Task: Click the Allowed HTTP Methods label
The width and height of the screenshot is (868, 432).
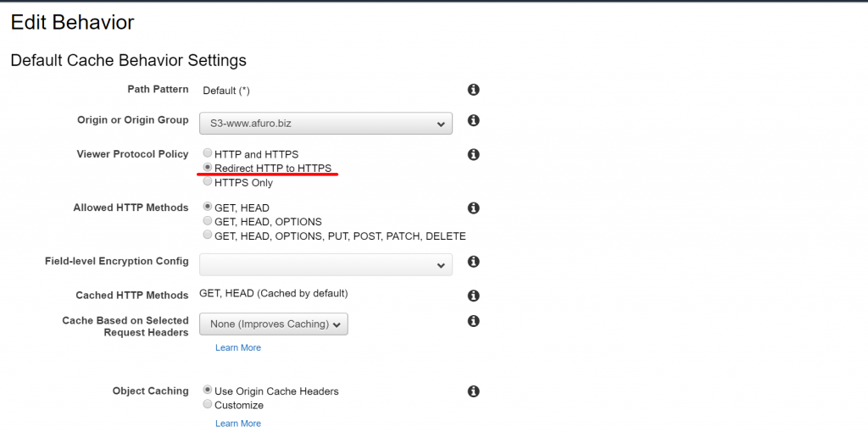Action: tap(131, 208)
